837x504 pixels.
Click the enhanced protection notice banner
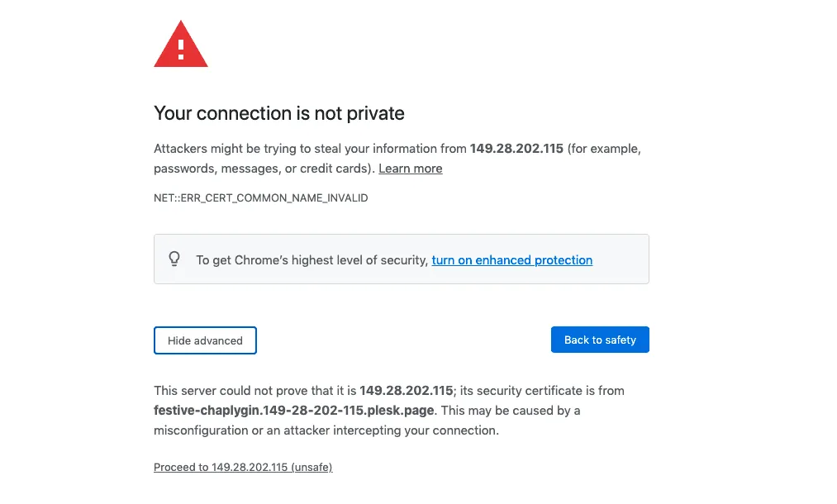click(402, 259)
